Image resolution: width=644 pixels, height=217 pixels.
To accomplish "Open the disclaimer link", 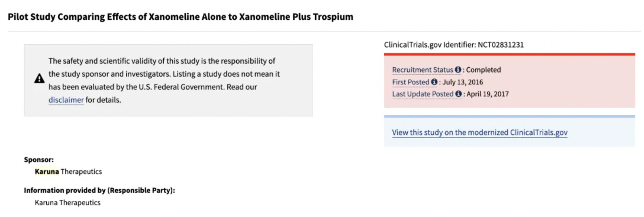I will click(x=66, y=100).
